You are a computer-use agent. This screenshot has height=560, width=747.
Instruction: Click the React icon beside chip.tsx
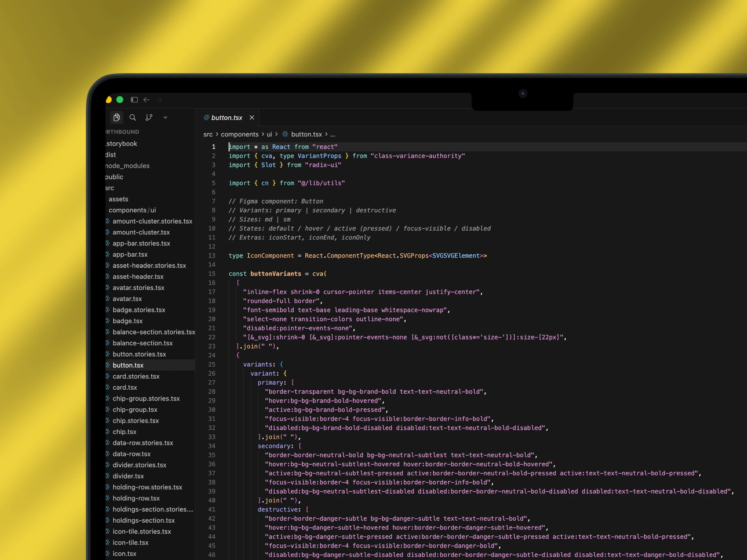[107, 432]
